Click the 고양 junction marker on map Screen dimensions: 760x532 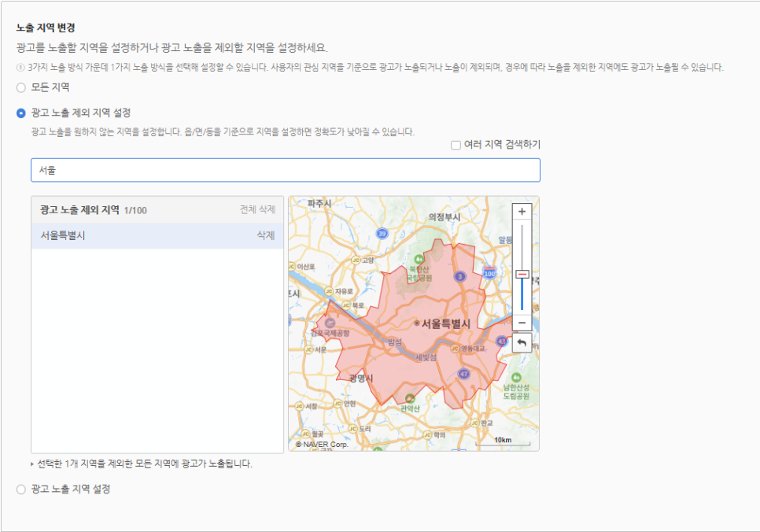click(356, 260)
